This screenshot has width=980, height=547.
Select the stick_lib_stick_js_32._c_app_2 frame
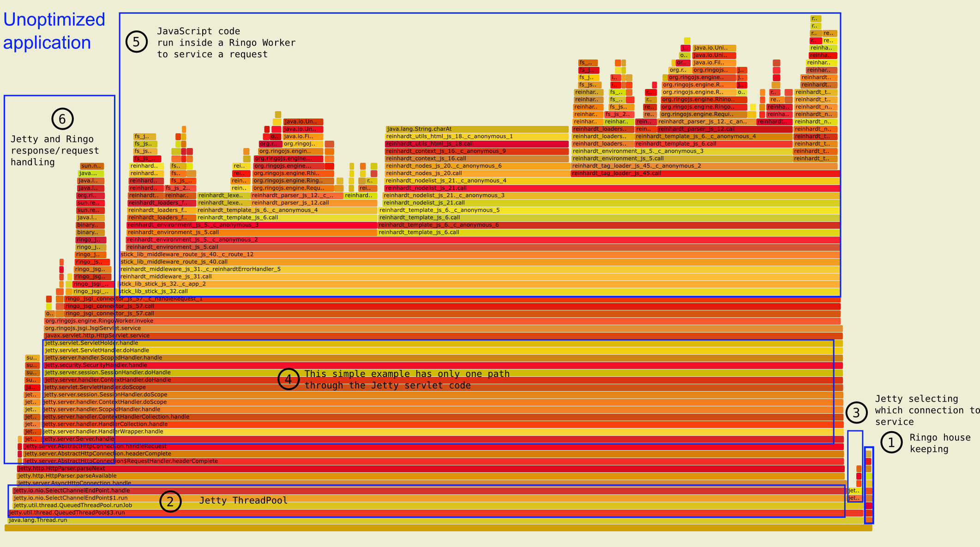pos(479,284)
